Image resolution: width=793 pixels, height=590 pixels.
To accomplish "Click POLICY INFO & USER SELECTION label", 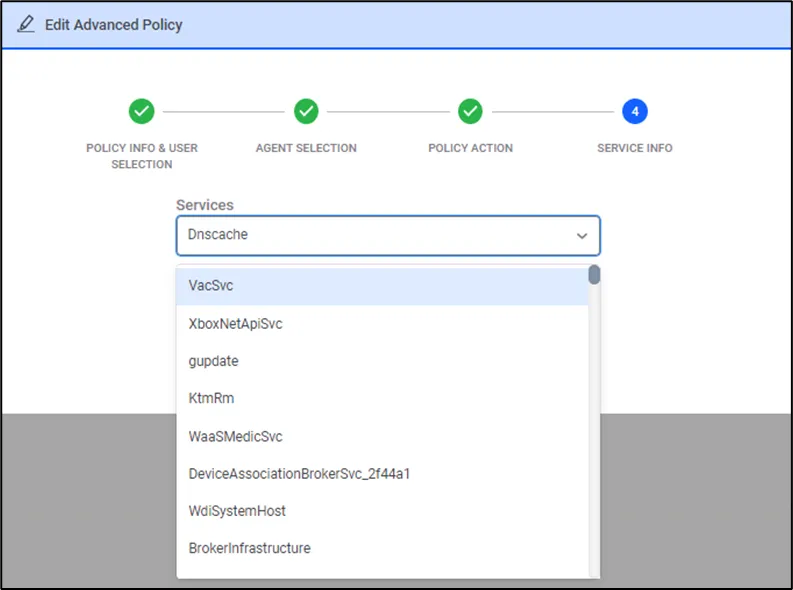I will (142, 156).
